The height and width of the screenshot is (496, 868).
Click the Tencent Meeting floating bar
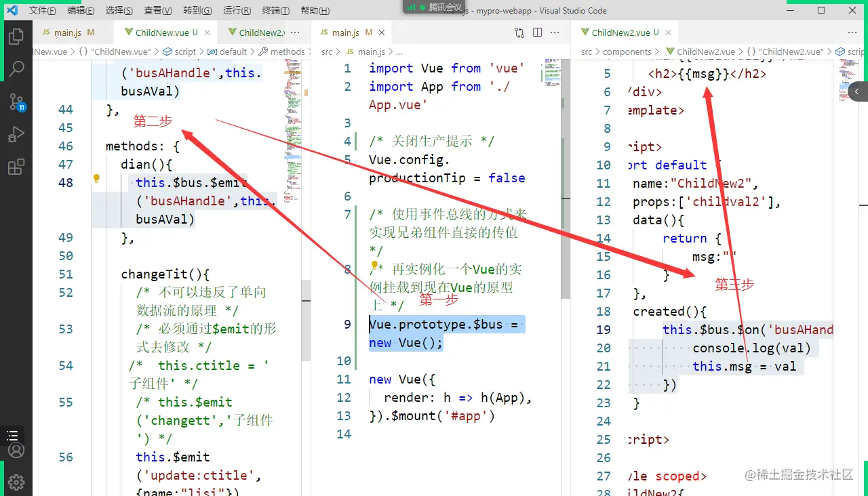click(x=435, y=7)
